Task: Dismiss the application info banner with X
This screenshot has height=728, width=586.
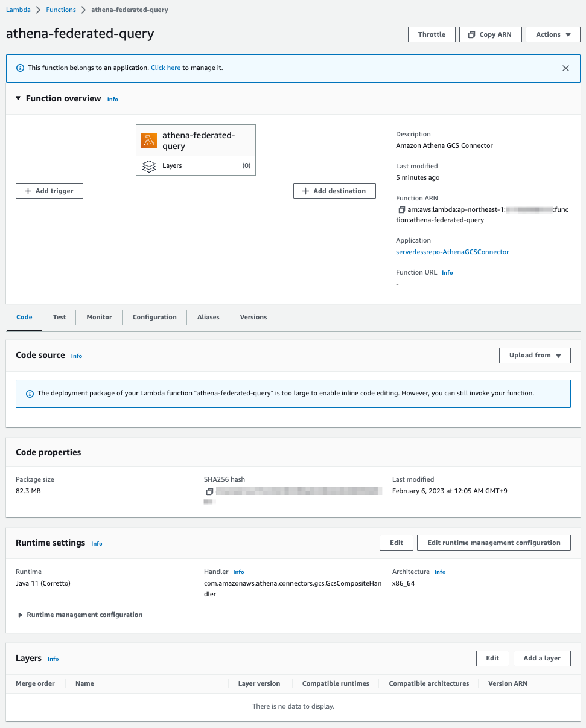Action: click(565, 68)
